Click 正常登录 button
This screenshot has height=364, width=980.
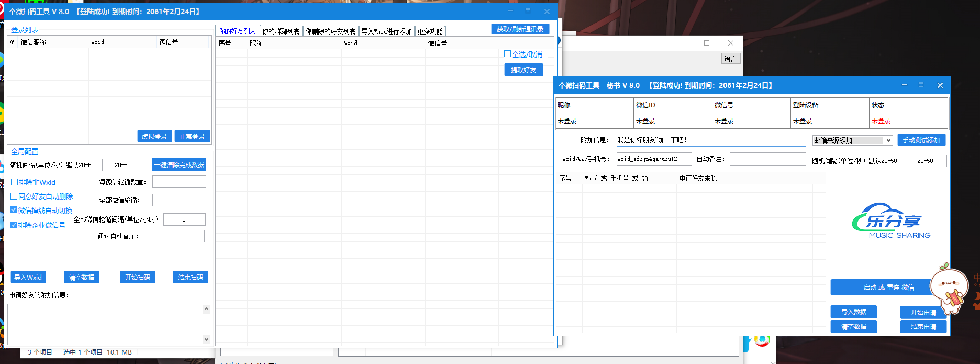pyautogui.click(x=192, y=136)
